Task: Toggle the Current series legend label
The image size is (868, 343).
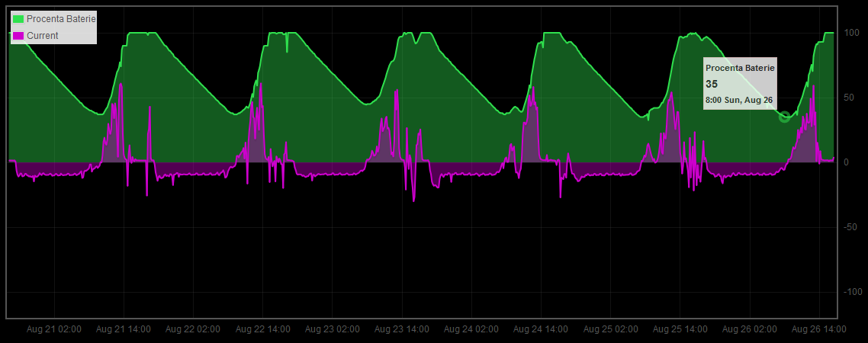Action: tap(43, 36)
